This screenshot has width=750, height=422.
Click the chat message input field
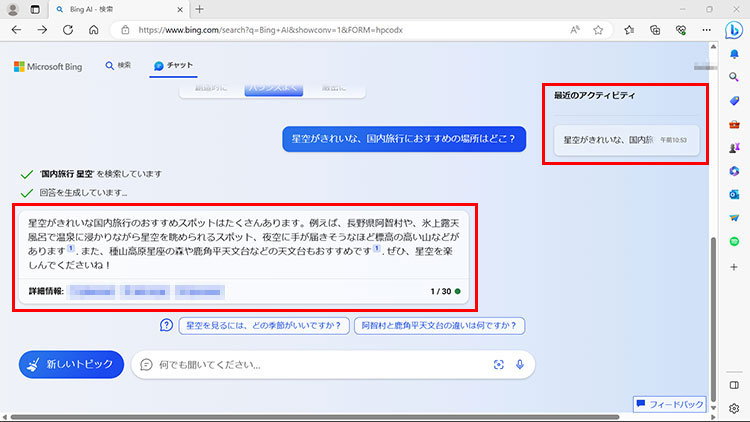click(x=310, y=365)
